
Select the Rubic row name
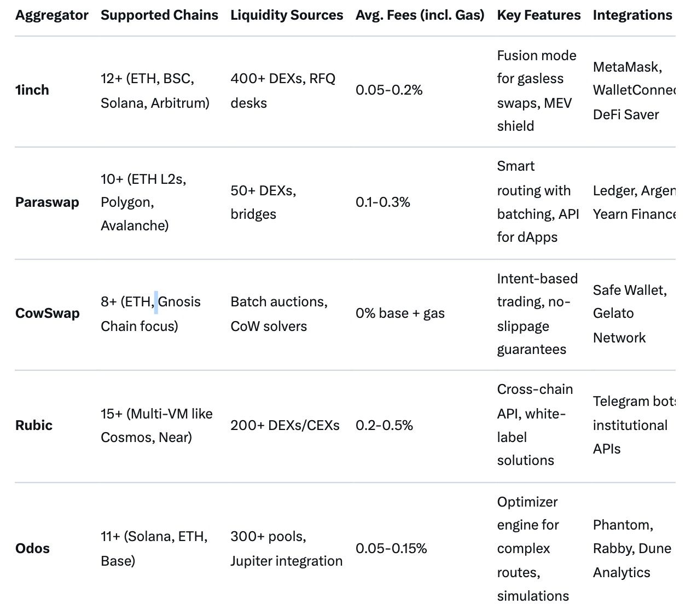click(34, 426)
